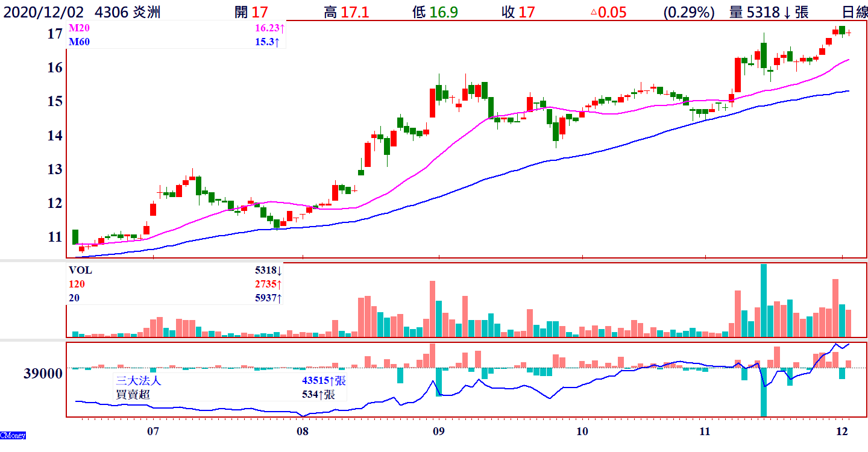The height and width of the screenshot is (452, 868).
Task: Click the 07 month marker on timeline
Action: click(x=153, y=432)
